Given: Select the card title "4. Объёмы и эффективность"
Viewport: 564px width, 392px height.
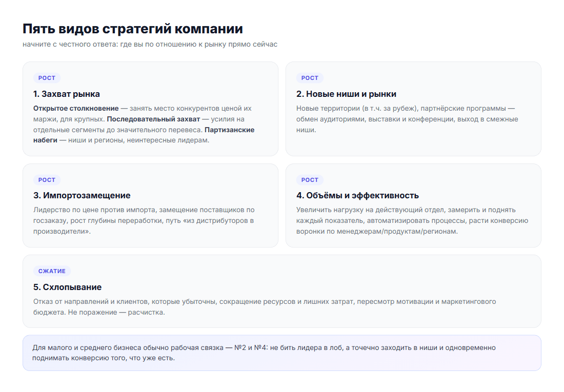Looking at the screenshot, I should (x=357, y=195).
